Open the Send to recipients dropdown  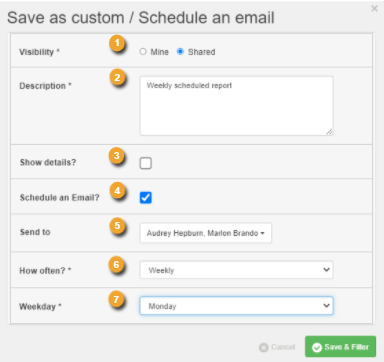(x=206, y=233)
